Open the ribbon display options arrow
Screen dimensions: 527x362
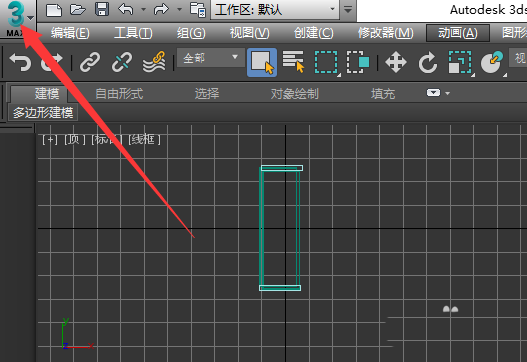click(447, 93)
